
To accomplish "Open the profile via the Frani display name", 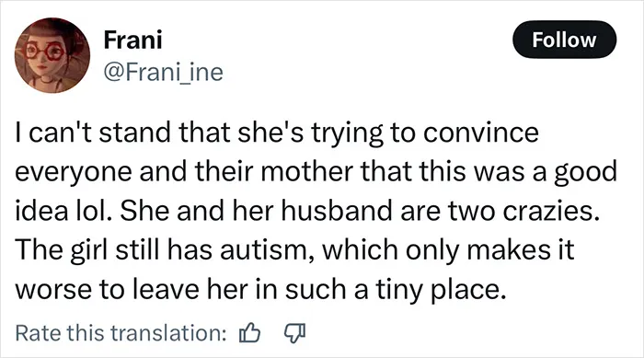I will pos(132,40).
